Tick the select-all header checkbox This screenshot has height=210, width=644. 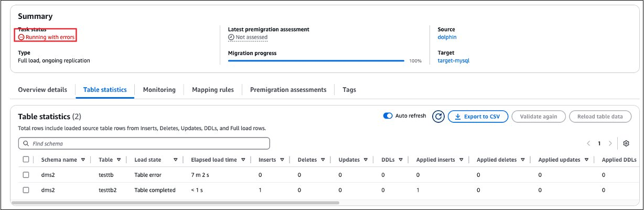[x=26, y=160]
